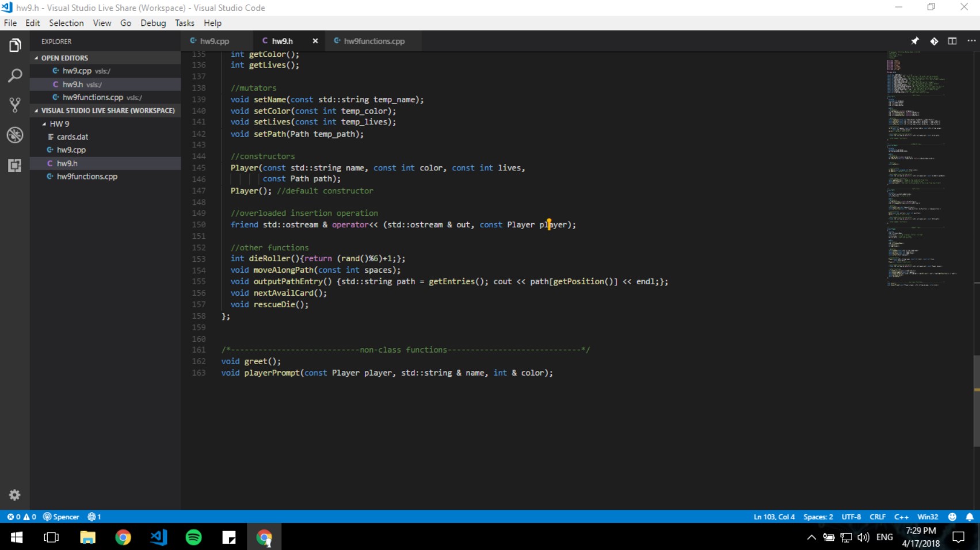
Task: Pin the hw9.h editor with the pin icon
Action: coord(914,41)
